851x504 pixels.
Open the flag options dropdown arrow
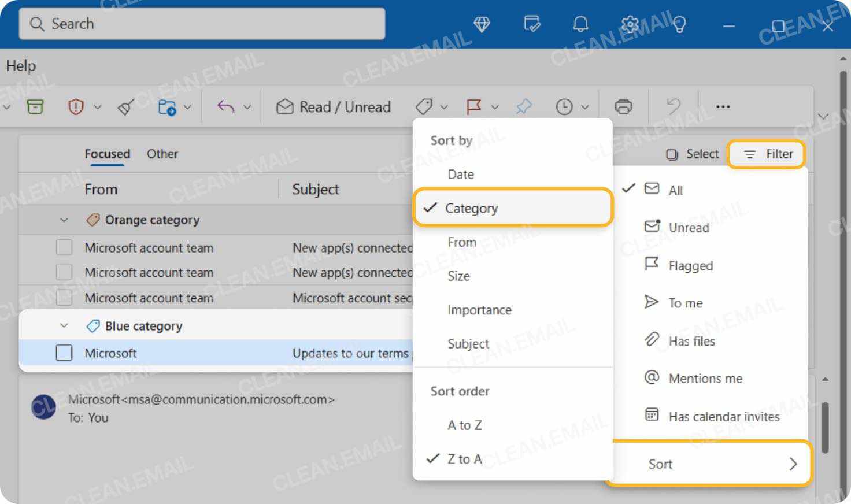(x=494, y=106)
